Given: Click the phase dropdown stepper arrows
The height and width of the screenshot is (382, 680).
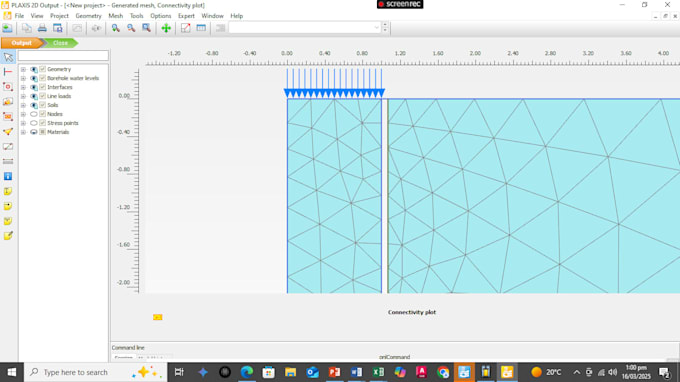Looking at the screenshot, I should coord(385,28).
